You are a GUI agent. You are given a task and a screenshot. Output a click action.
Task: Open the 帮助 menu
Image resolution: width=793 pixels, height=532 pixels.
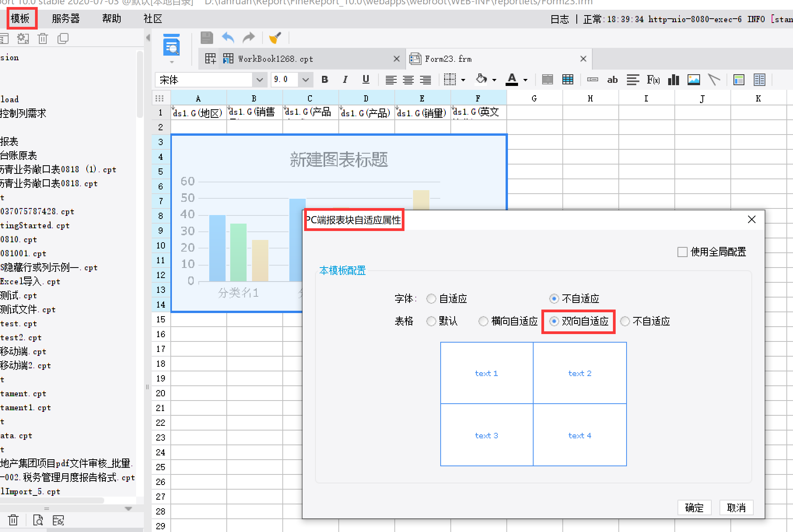point(112,18)
